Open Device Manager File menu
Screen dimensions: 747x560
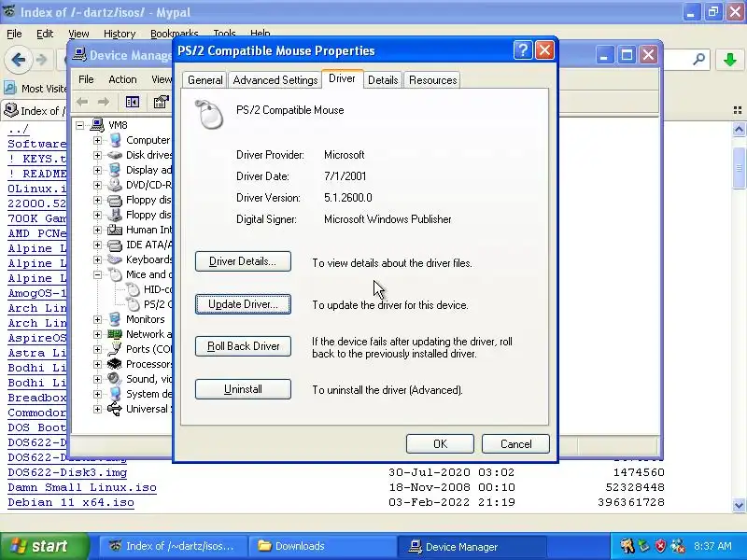(86, 79)
